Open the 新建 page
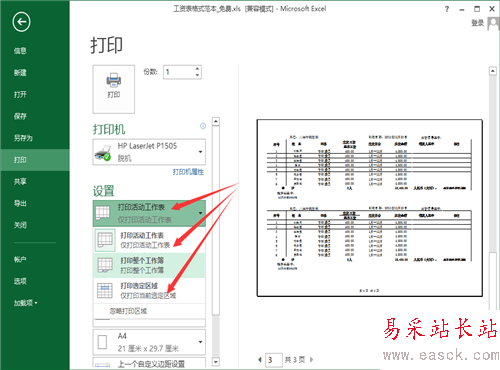Screen dimensions: 500x370 click(x=20, y=72)
